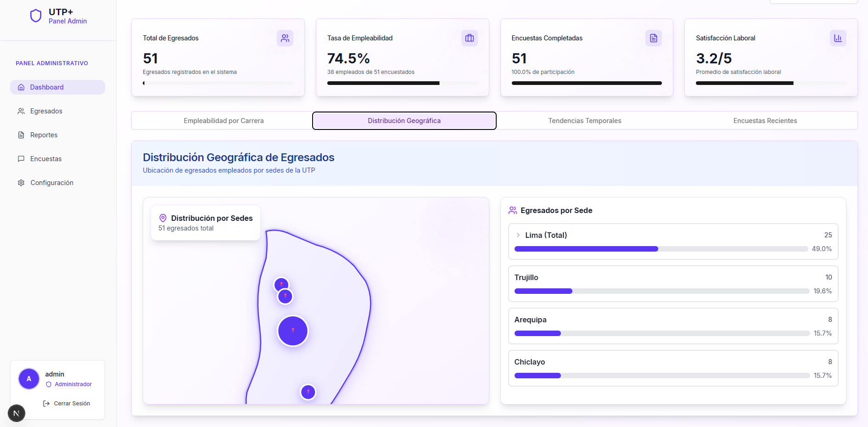Click the admin avatar circle labeled A
This screenshot has width=868, height=427.
click(x=29, y=379)
